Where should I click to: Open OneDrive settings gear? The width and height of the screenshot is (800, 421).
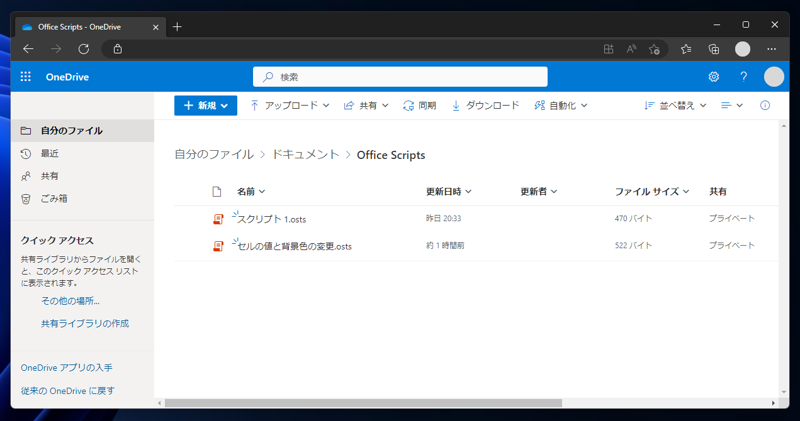coord(714,77)
